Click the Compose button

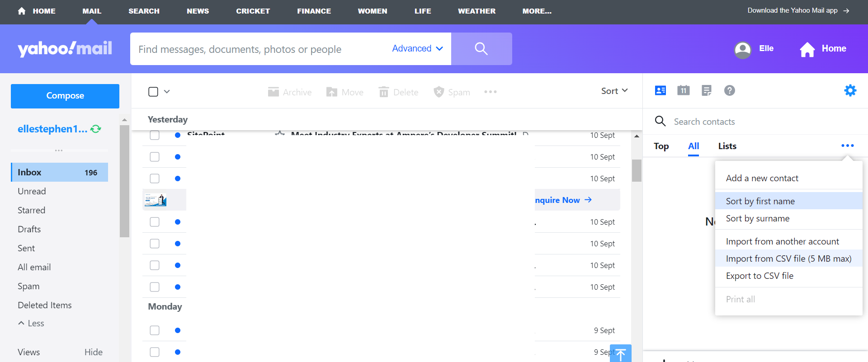pyautogui.click(x=65, y=96)
